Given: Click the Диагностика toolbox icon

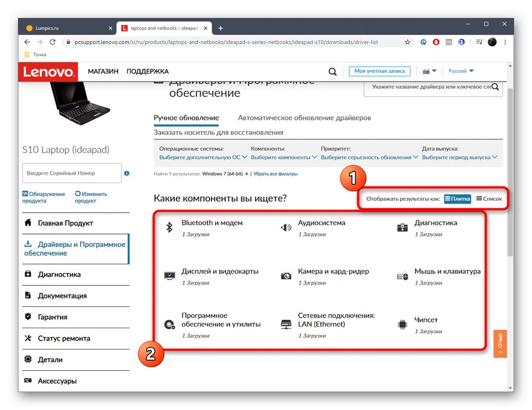Looking at the screenshot, I should tap(403, 227).
